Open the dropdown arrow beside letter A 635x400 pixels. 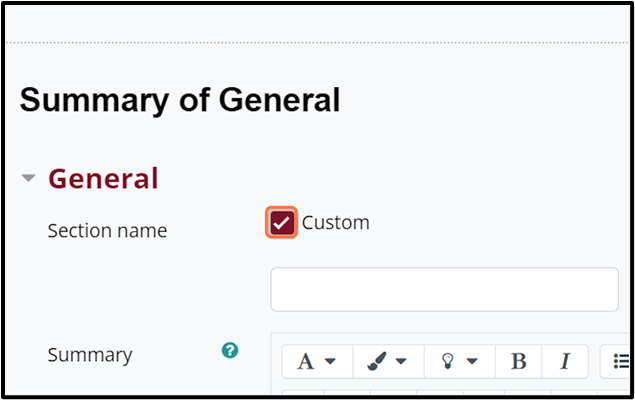tap(330, 361)
